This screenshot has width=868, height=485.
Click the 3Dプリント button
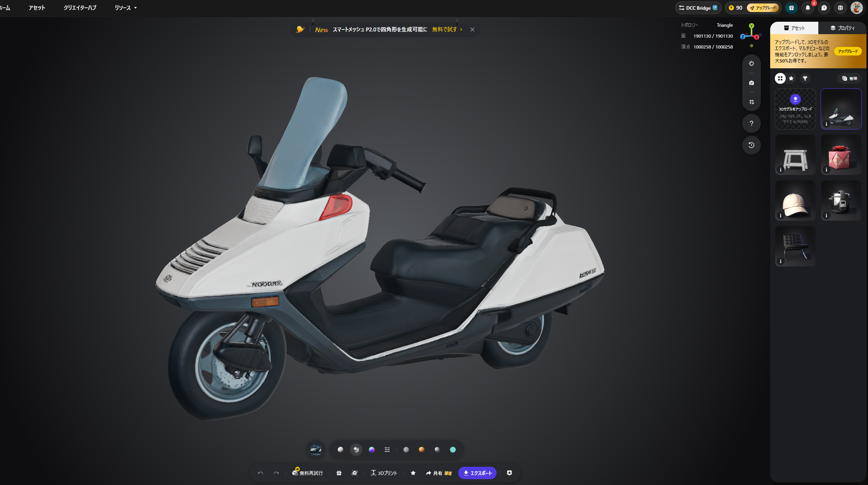(x=384, y=473)
